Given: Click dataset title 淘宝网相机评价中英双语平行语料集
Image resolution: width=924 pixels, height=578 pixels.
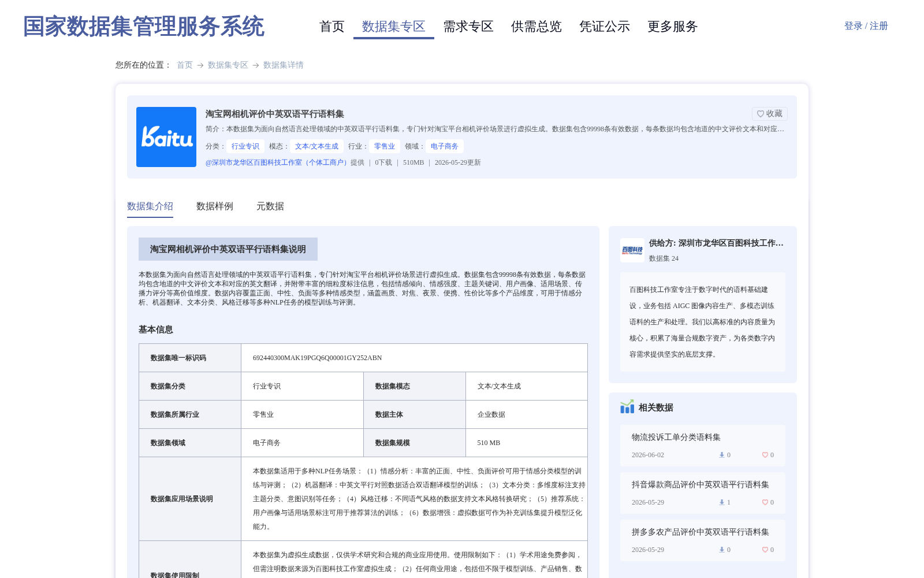Looking at the screenshot, I should point(275,114).
